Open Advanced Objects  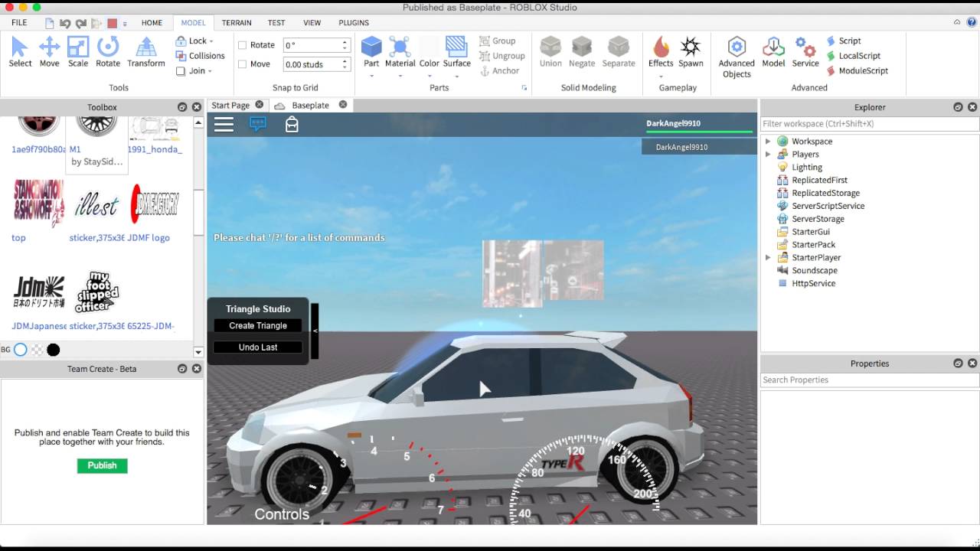pyautogui.click(x=737, y=57)
